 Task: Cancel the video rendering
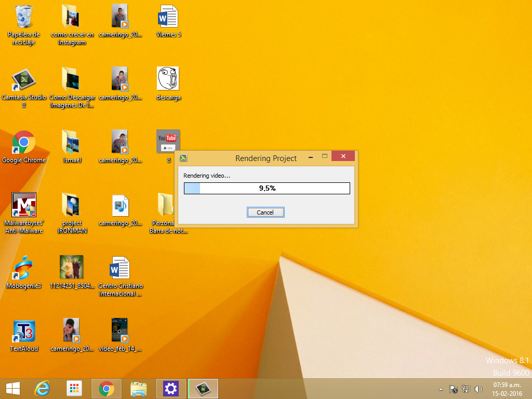(x=265, y=212)
